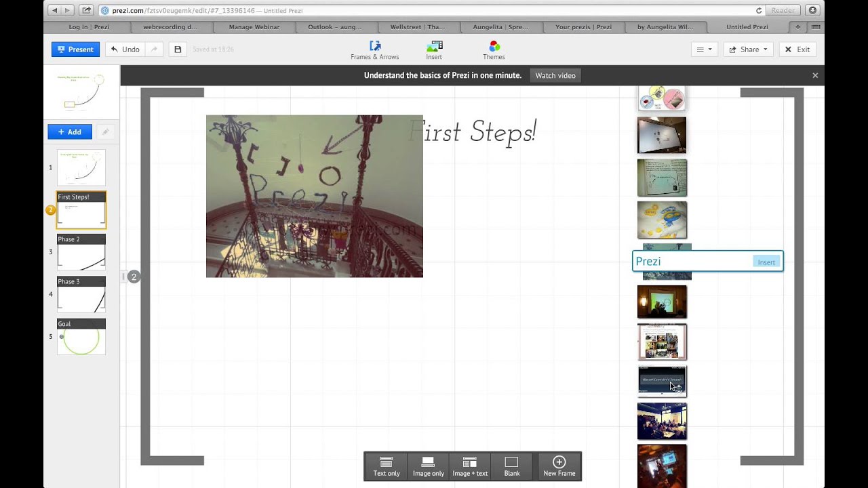This screenshot has height=488, width=868.
Task: Choose Text only layout
Action: pos(387,466)
